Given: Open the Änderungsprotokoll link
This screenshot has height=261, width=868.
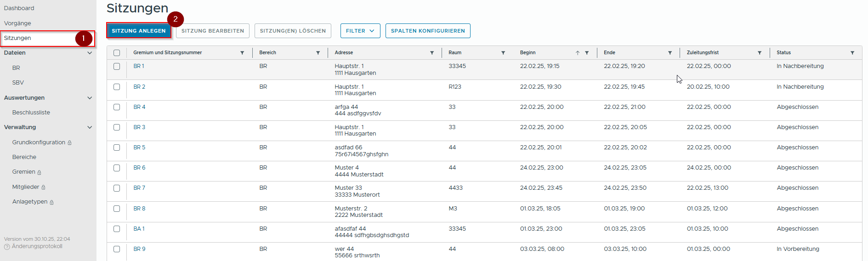Looking at the screenshot, I should coord(37,246).
